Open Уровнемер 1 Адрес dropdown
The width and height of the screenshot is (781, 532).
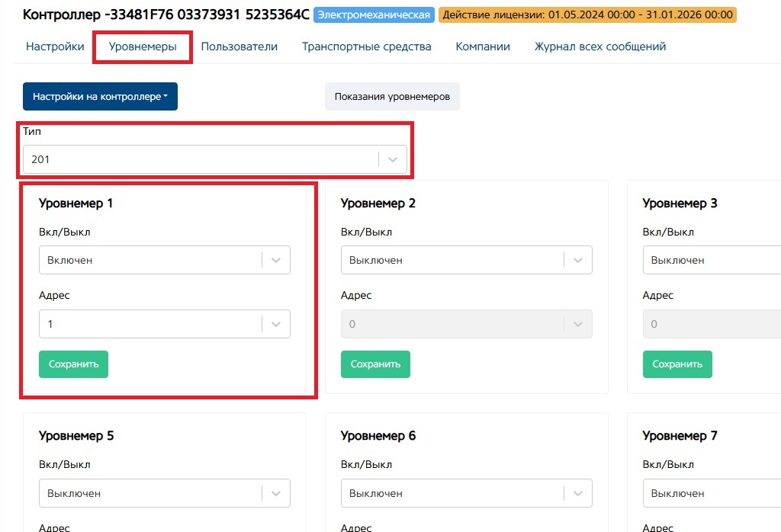(x=165, y=324)
